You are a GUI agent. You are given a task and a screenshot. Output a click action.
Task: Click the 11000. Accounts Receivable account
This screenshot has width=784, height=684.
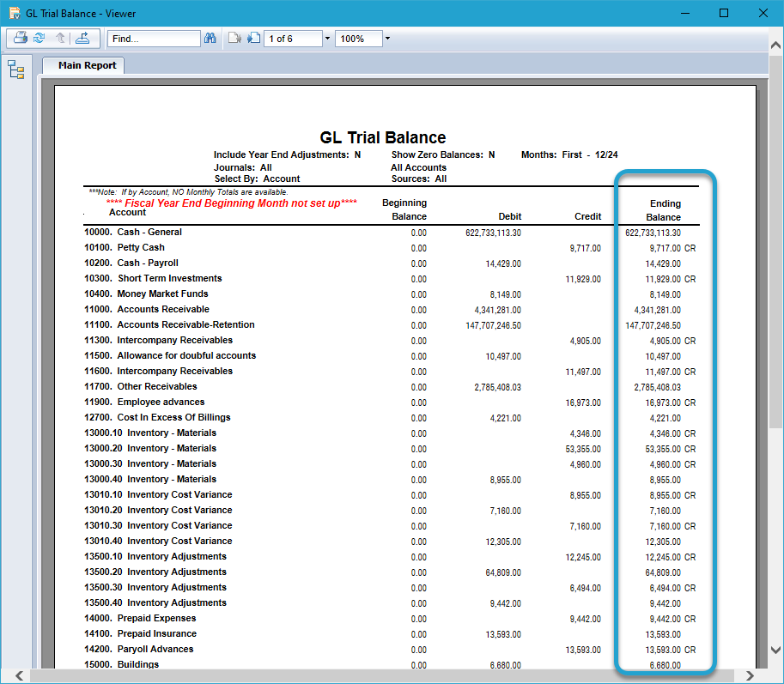point(147,309)
